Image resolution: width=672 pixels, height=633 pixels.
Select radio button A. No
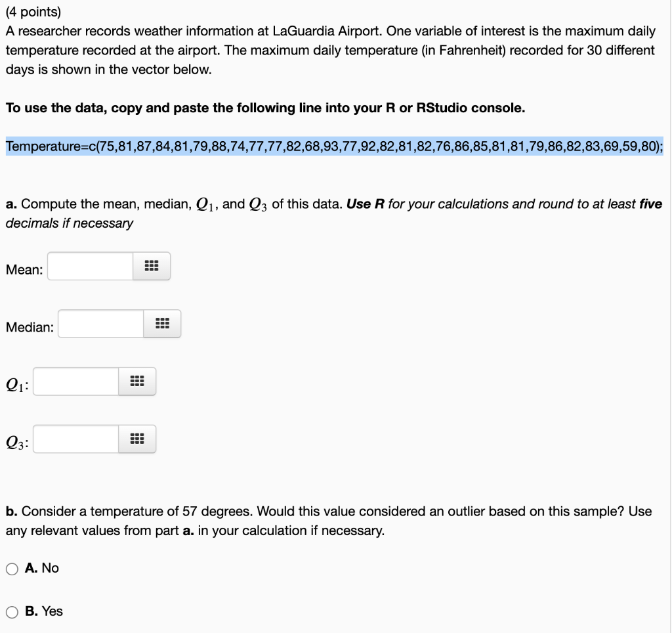pyautogui.click(x=11, y=569)
